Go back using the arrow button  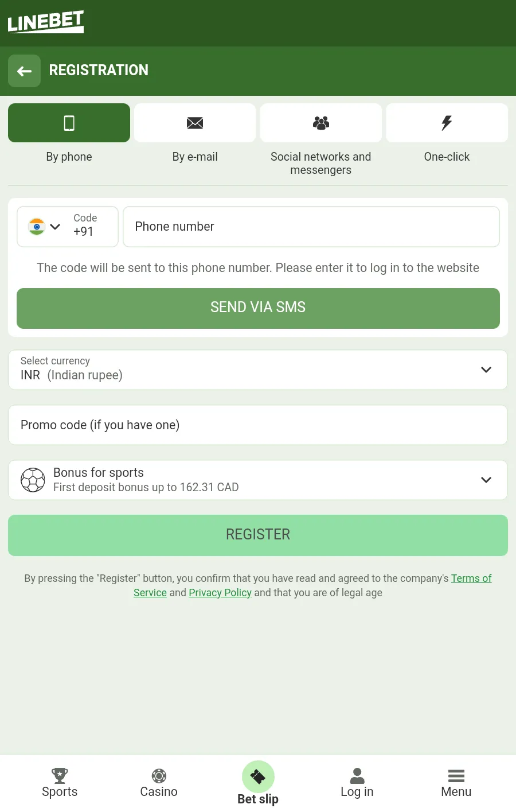(24, 71)
